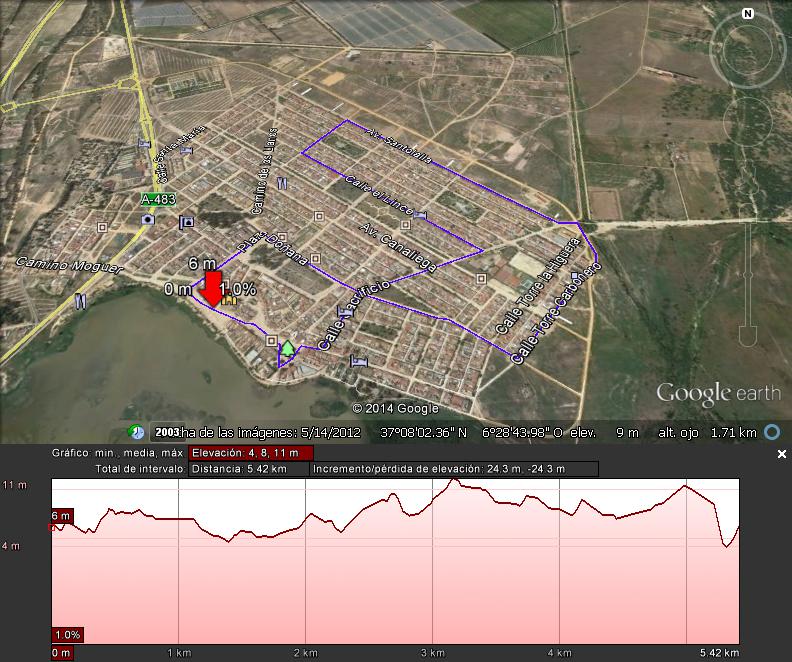The width and height of the screenshot is (792, 662).
Task: Click restaurant icon near Camino Moguer
Action: pos(80,299)
